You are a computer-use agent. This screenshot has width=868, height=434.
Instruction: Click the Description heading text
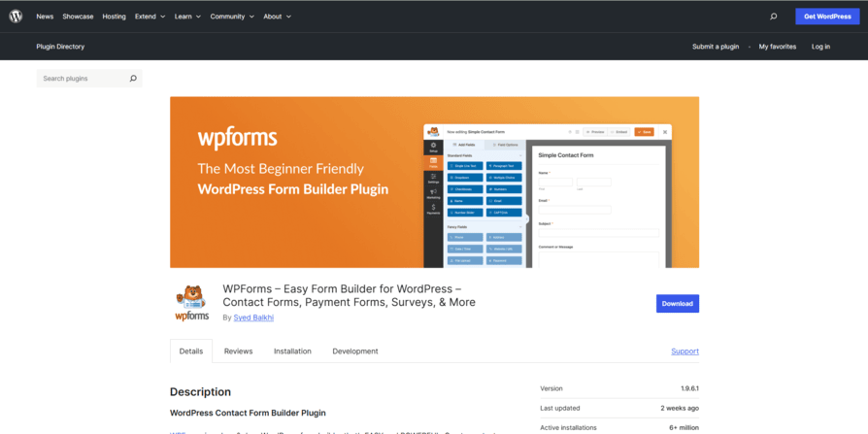point(200,392)
